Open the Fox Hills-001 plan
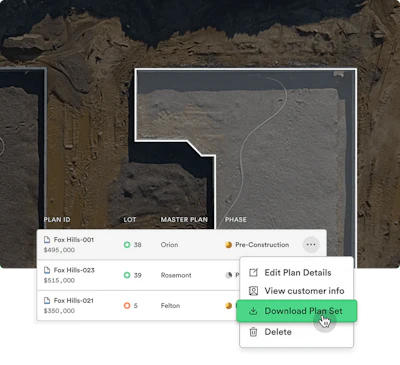The height and width of the screenshot is (365, 400). 74,239
